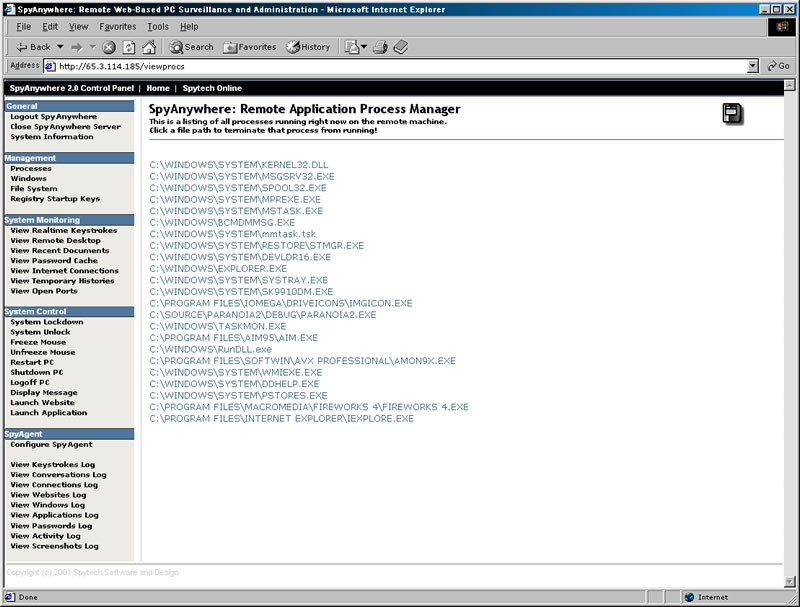Stop page loading with the Stop icon
This screenshot has width=800, height=607.
click(x=109, y=47)
